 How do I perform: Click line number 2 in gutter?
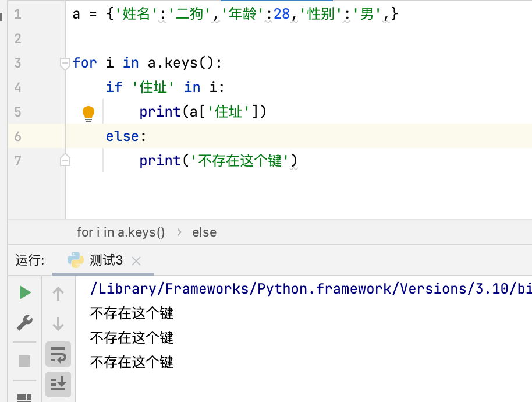(x=17, y=38)
